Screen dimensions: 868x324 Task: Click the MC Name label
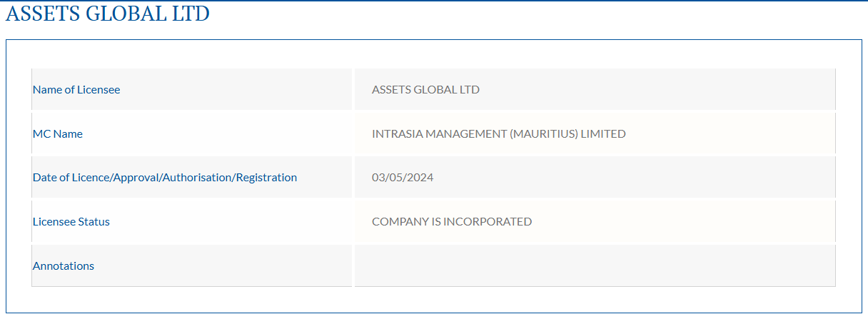click(58, 134)
